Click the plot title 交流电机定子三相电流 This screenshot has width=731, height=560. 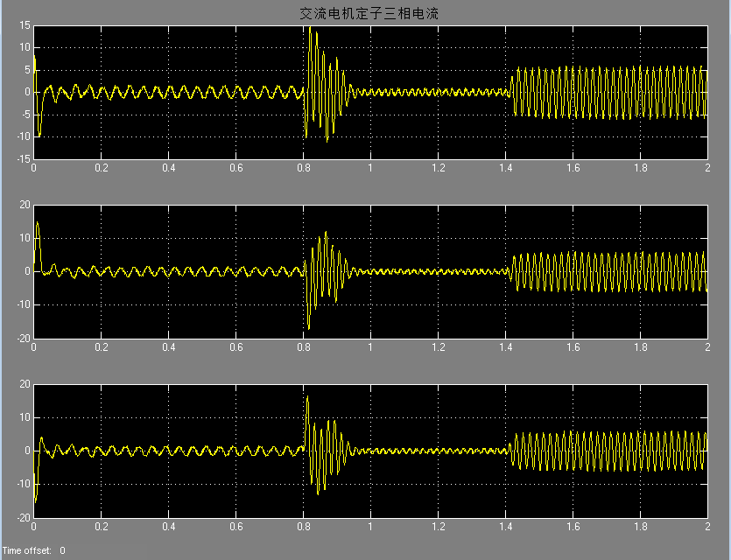click(369, 13)
